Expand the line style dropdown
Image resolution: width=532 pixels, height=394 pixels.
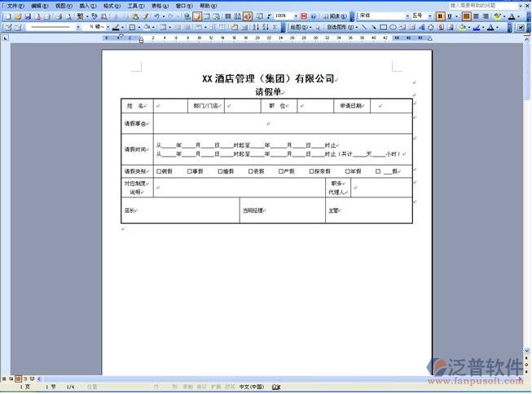pos(78,27)
